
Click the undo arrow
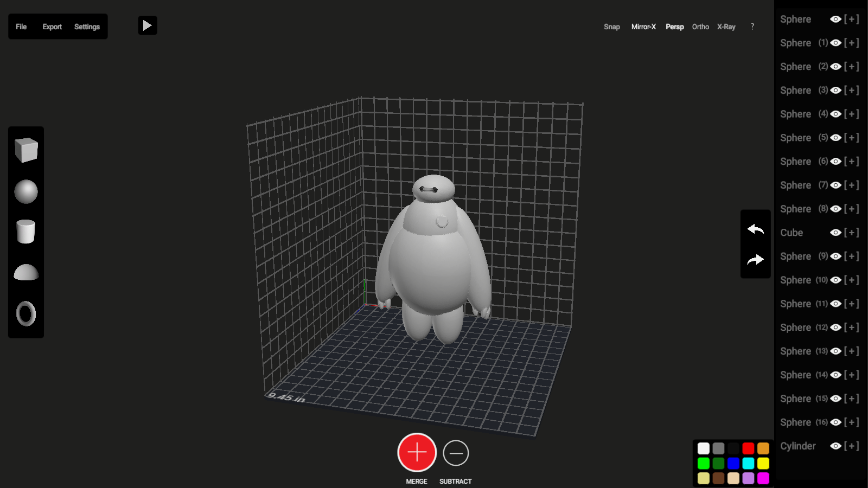tap(756, 229)
